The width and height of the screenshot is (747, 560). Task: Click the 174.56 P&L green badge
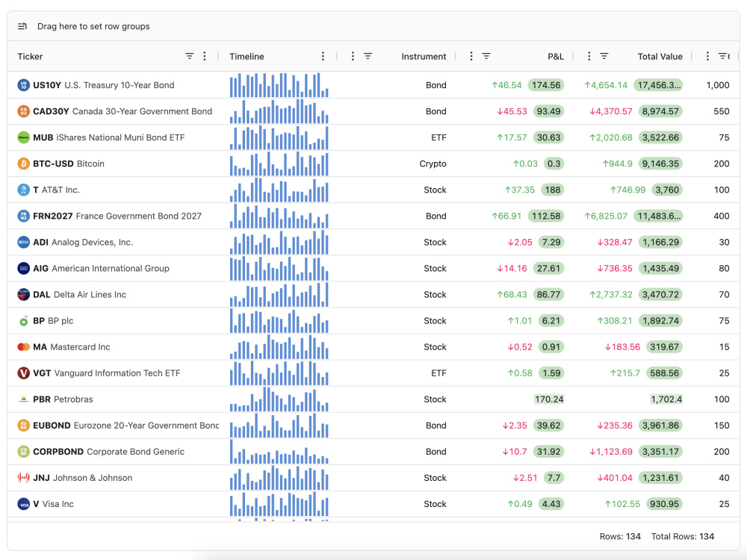pyautogui.click(x=546, y=85)
